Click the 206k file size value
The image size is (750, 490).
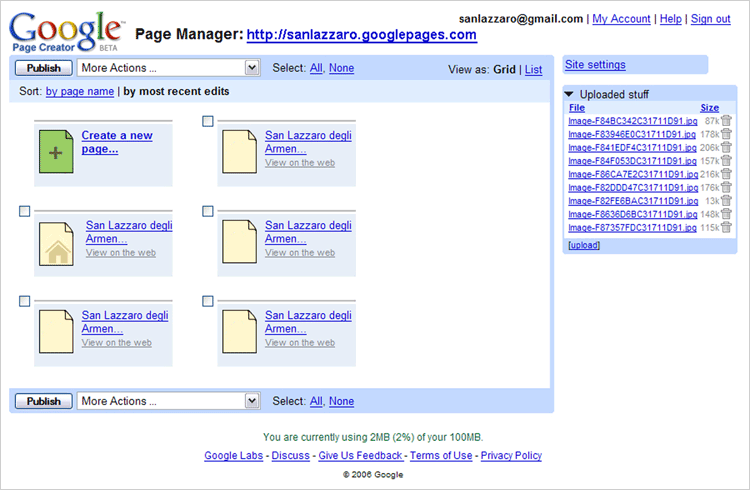709,147
